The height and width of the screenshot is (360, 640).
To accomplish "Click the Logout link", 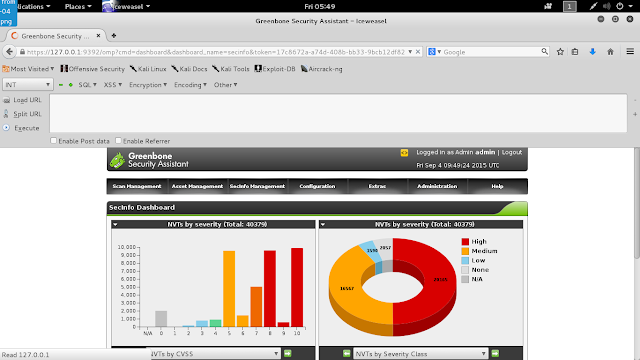I will click(x=512, y=152).
